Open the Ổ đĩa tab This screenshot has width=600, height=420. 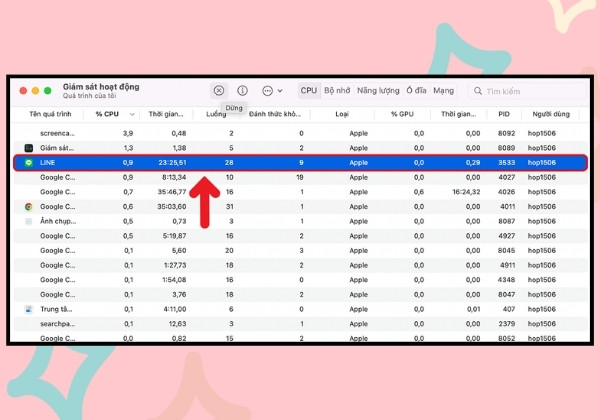coord(416,91)
